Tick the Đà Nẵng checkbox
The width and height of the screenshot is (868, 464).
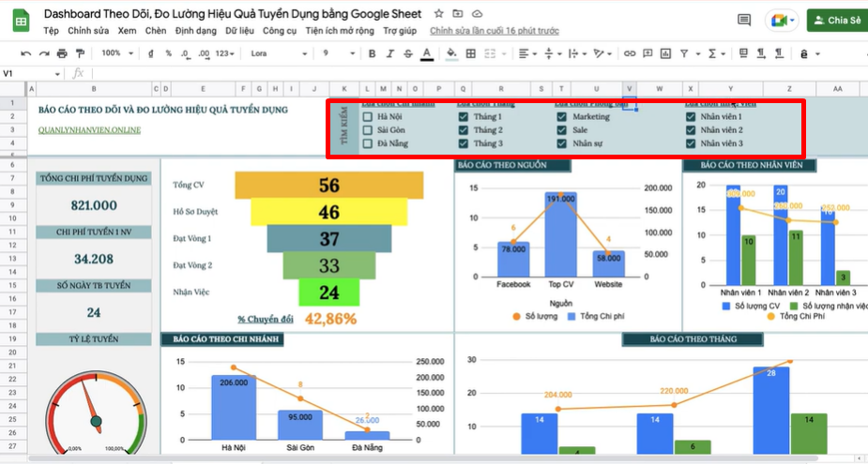pyautogui.click(x=368, y=143)
